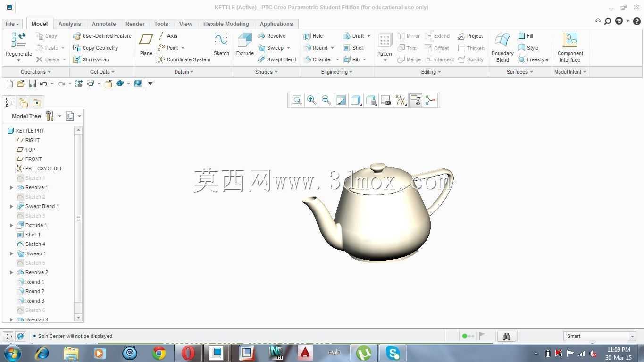The width and height of the screenshot is (644, 362).
Task: Switch to the Analysis tab
Action: click(x=70, y=24)
